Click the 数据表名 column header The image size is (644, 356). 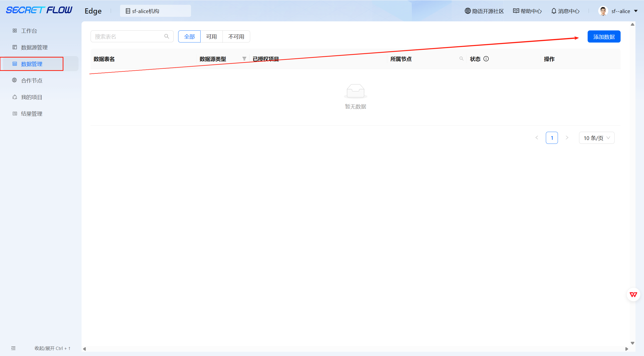104,59
